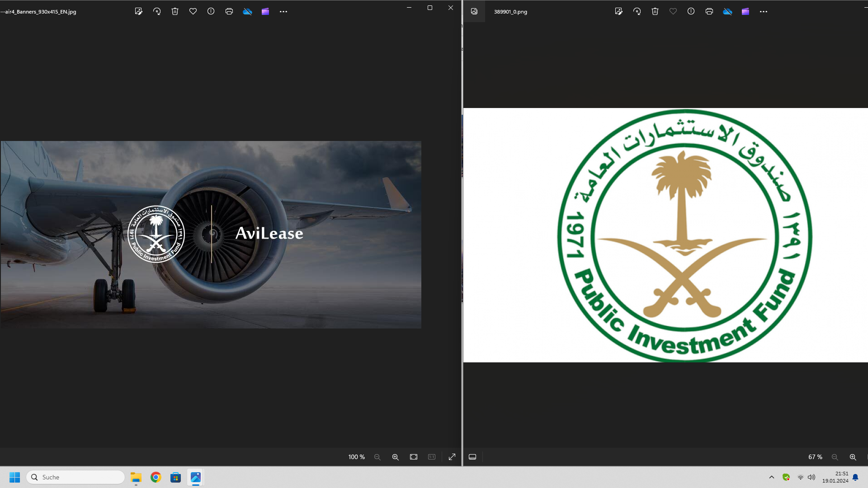Viewport: 868px width, 488px height.
Task: Open File Explorer from the taskbar
Action: click(x=136, y=477)
